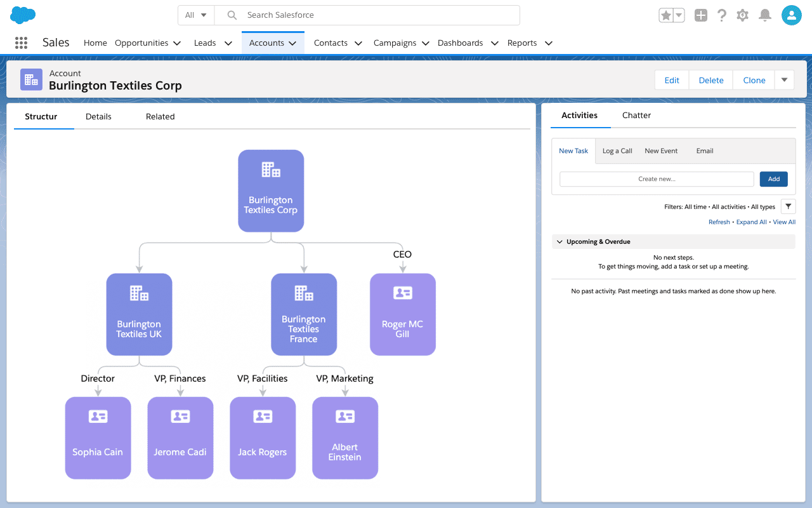812x508 pixels.
Task: Open the Roger MC Gill contact card
Action: [403, 314]
